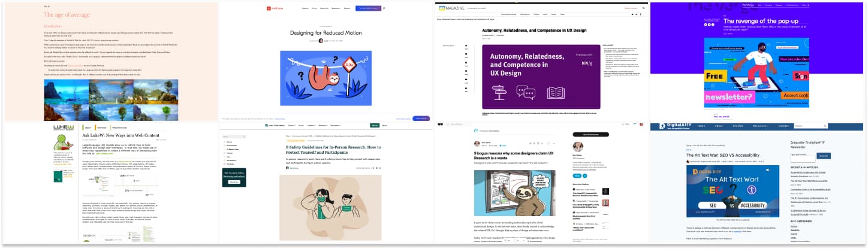Accept cookies with the purple banner button
Image resolution: width=868 pixels, height=249 pixels.
pos(421,119)
